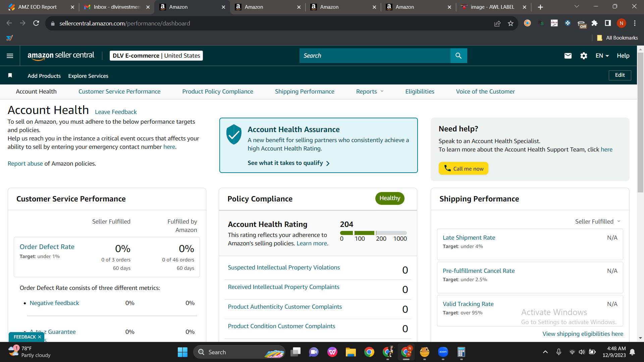Open the Negative feedback link

54,303
